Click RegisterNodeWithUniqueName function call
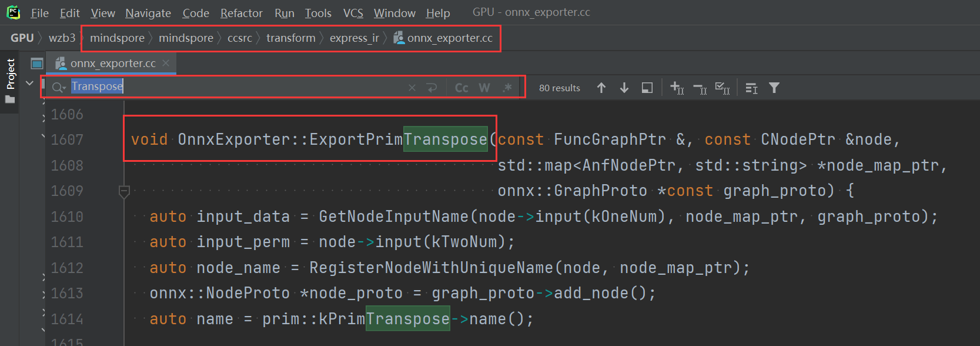980x346 pixels. click(x=432, y=268)
